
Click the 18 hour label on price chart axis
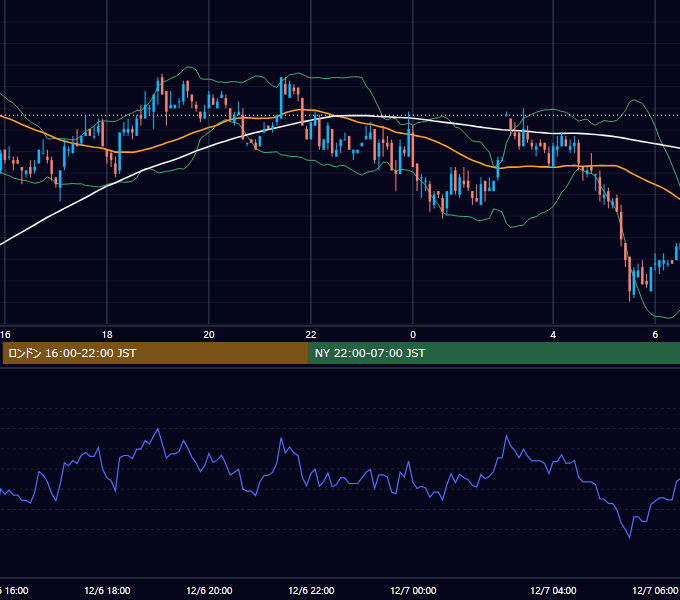(x=107, y=335)
